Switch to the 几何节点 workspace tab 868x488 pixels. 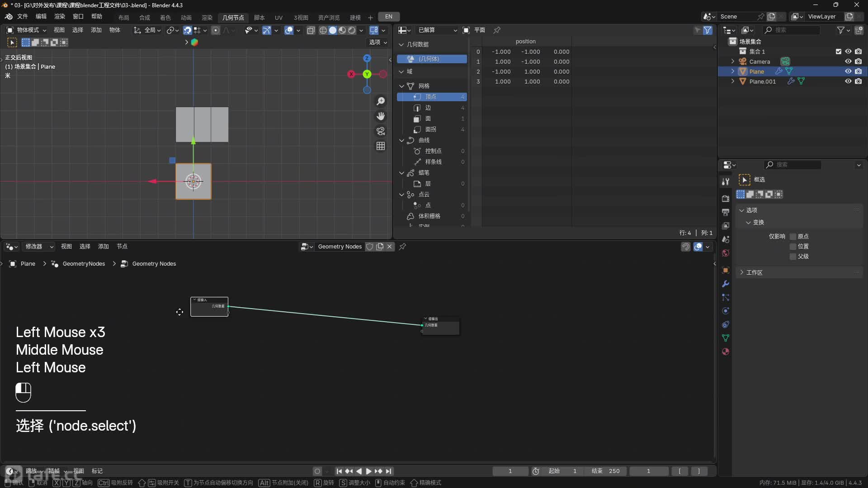(x=233, y=17)
